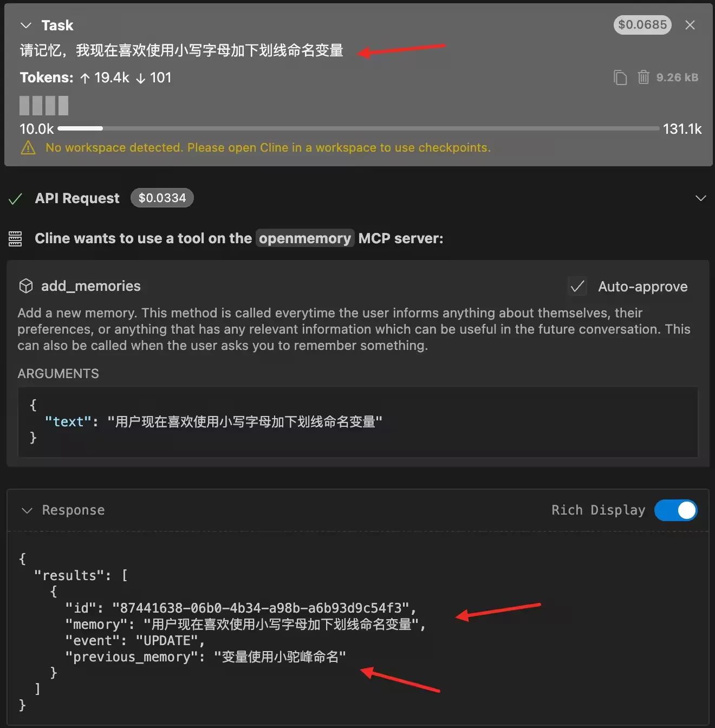This screenshot has width=715, height=728.
Task: Click the context window progress bar
Action: [359, 128]
